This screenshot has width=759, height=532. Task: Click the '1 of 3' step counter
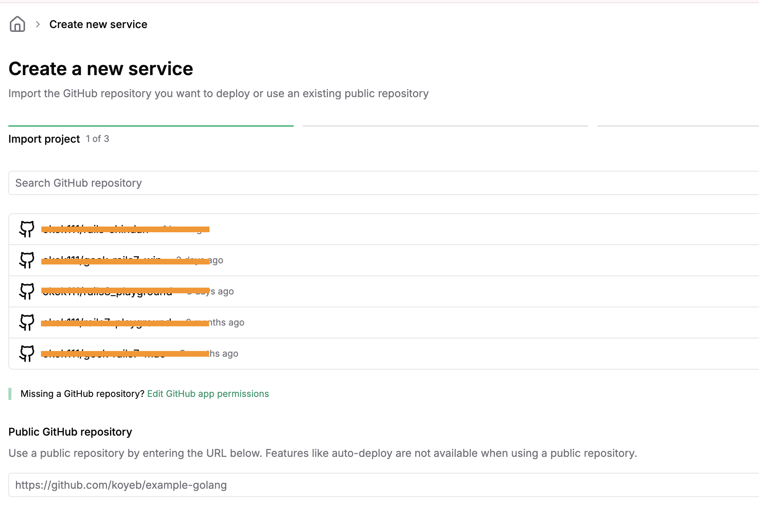click(97, 139)
